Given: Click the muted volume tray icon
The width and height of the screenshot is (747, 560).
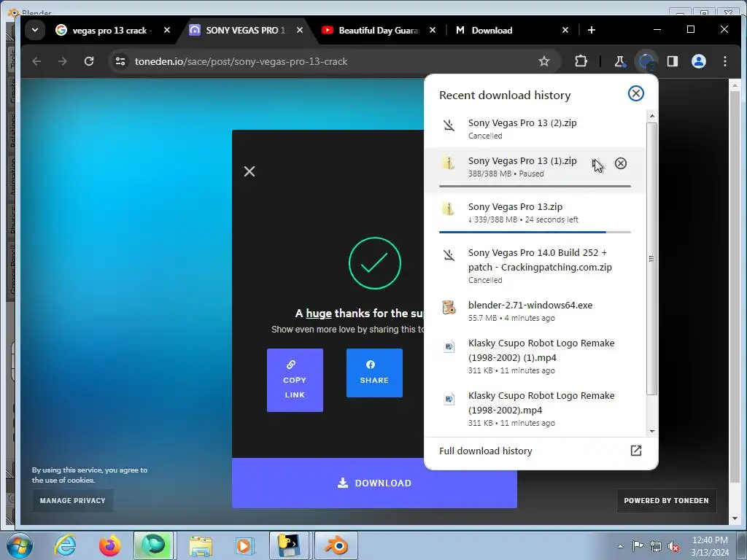Looking at the screenshot, I should click(673, 547).
